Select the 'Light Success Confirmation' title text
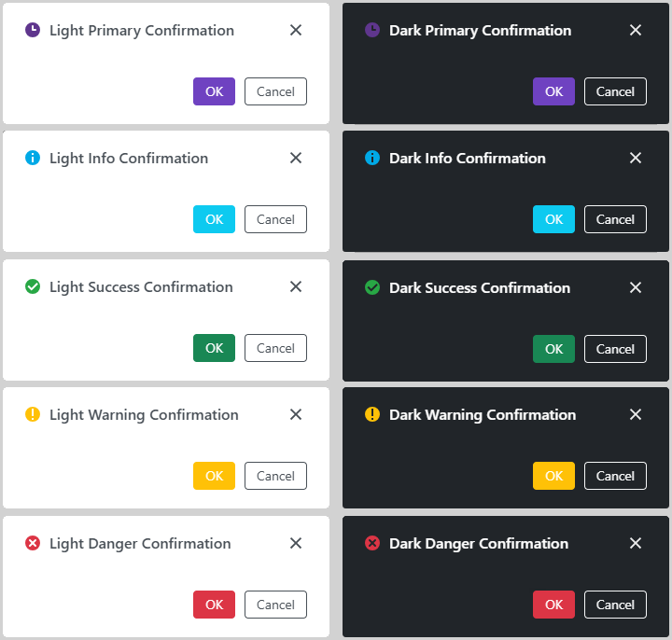672x640 pixels. click(x=142, y=287)
